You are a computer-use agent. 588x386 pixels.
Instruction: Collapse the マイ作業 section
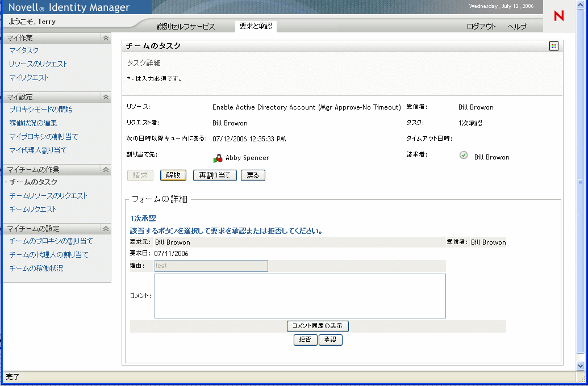pos(106,38)
